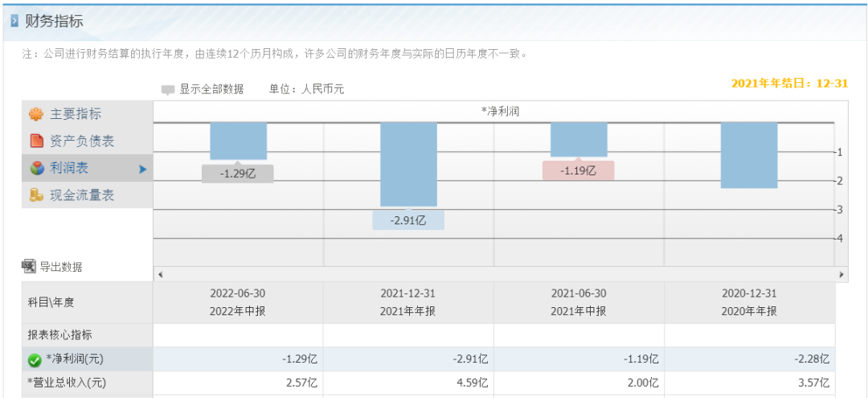Click the 利润表 pie chart icon
Viewport: 868px width, 398px height.
point(36,168)
